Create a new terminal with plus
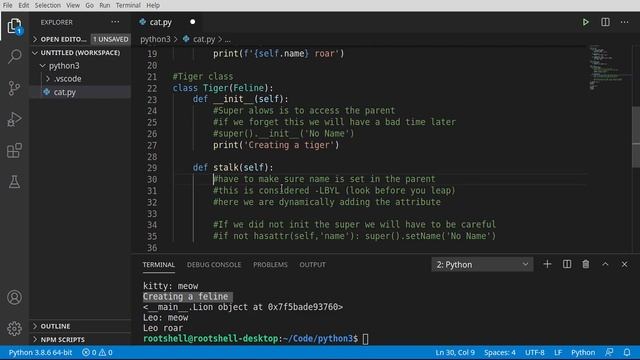Image resolution: width=640 pixels, height=360 pixels. pyautogui.click(x=547, y=264)
